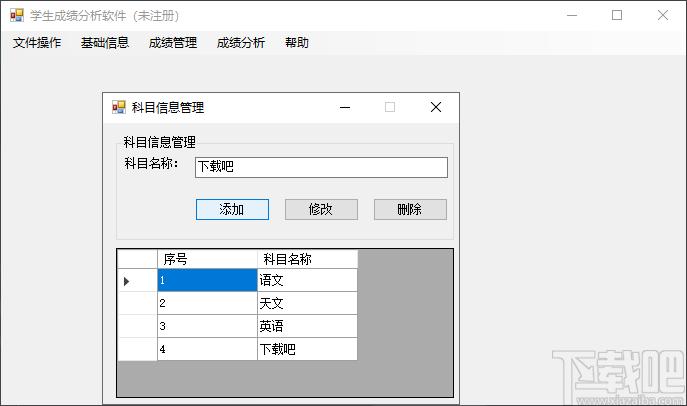Click the 科目信息管理 dialog title icon
The width and height of the screenshot is (687, 406).
pos(119,107)
